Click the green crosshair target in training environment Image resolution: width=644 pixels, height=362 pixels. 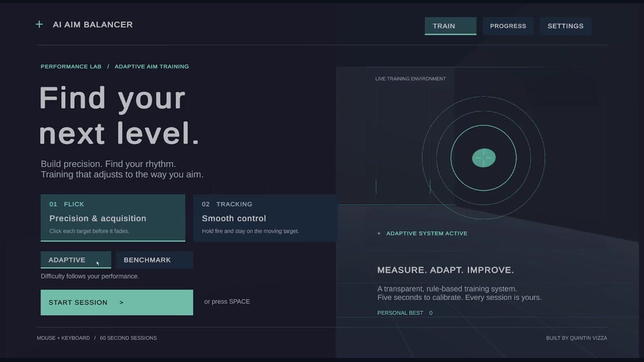tap(484, 158)
